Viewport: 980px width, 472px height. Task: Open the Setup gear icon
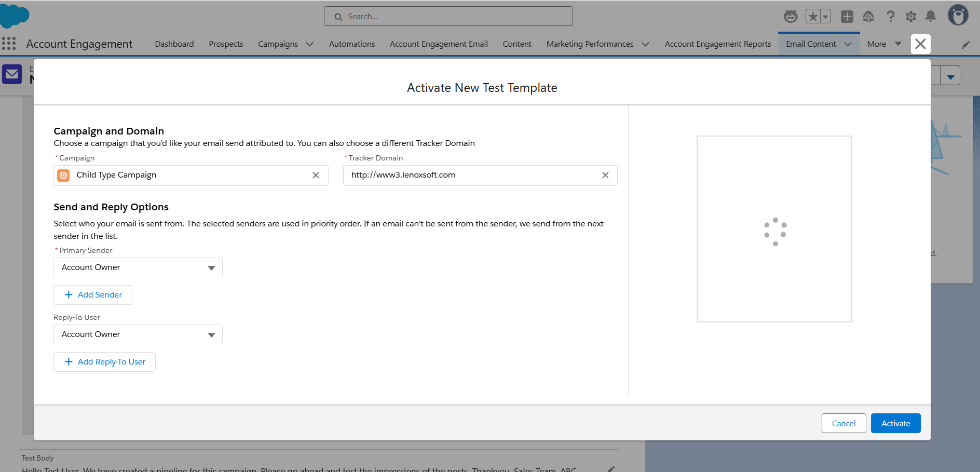point(910,17)
